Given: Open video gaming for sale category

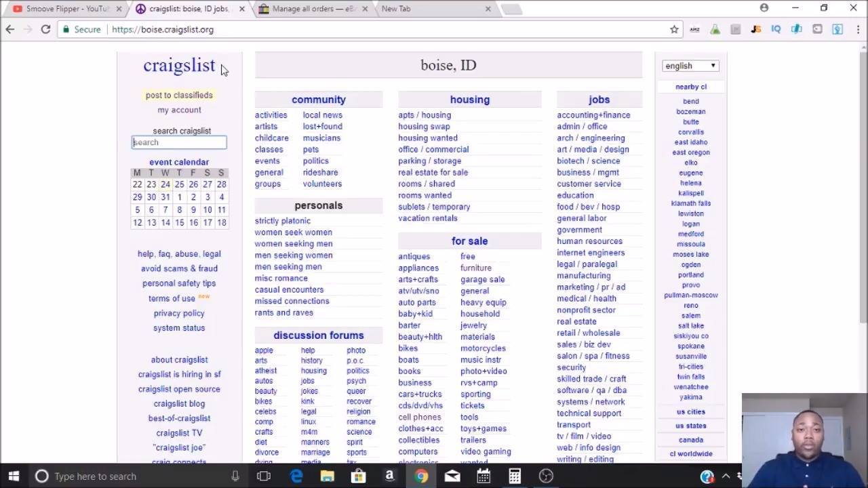Looking at the screenshot, I should [x=486, y=452].
